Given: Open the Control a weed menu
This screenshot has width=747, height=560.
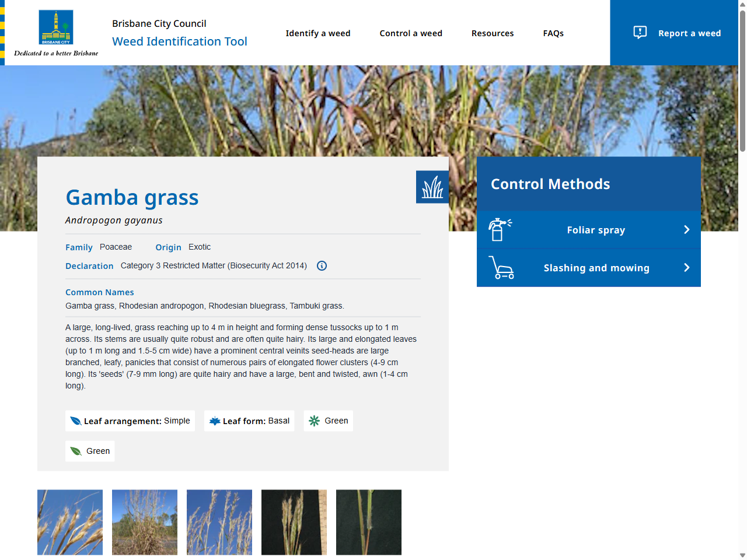Looking at the screenshot, I should (x=411, y=33).
